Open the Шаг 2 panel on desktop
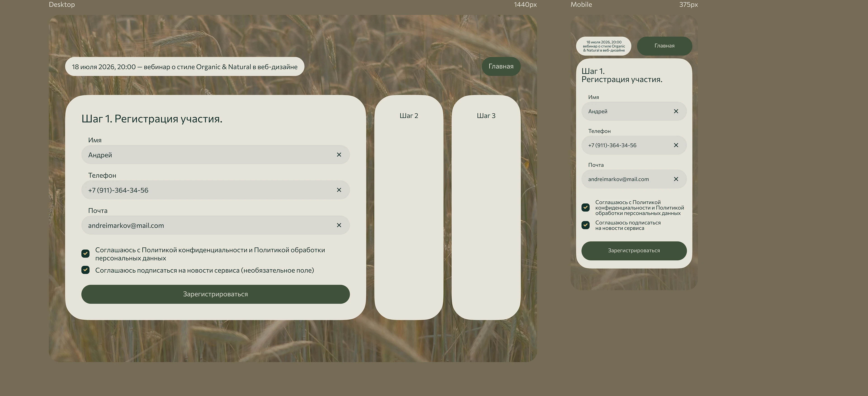Viewport: 868px width, 396px height. pyautogui.click(x=409, y=207)
